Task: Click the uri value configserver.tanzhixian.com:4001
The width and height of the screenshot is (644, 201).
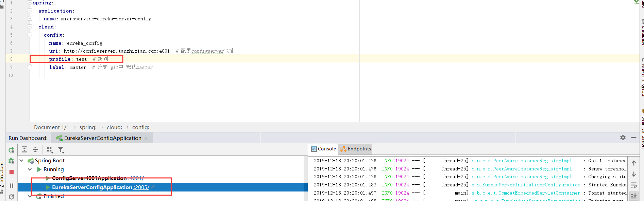Action: click(117, 51)
